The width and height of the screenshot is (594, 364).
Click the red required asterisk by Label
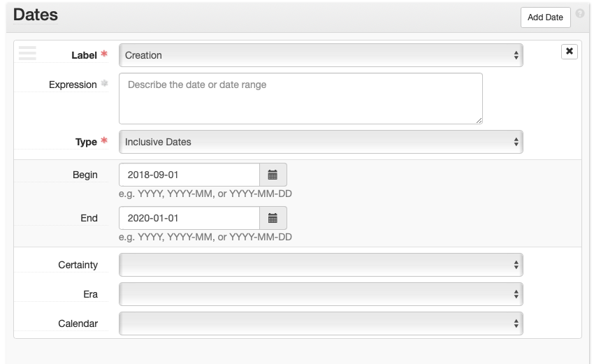[x=105, y=54]
